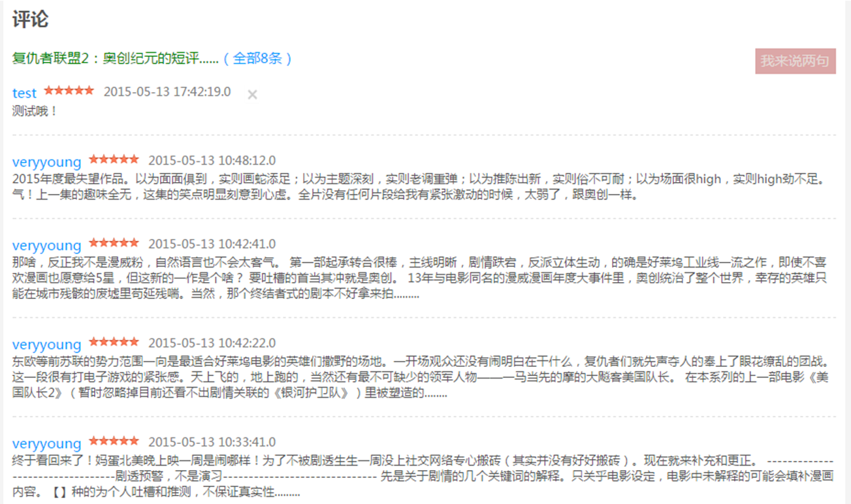The width and height of the screenshot is (851, 504).
Task: Click the review starting 终于看回来了
Action: 423,477
